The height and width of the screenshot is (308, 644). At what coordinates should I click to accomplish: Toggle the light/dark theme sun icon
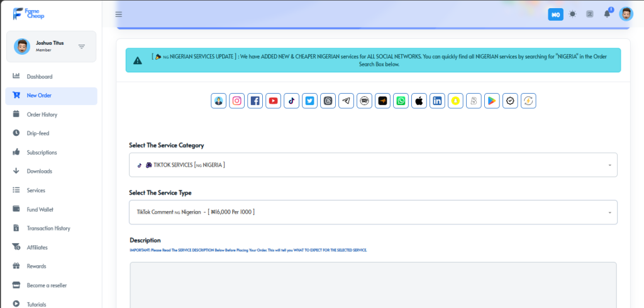click(572, 14)
